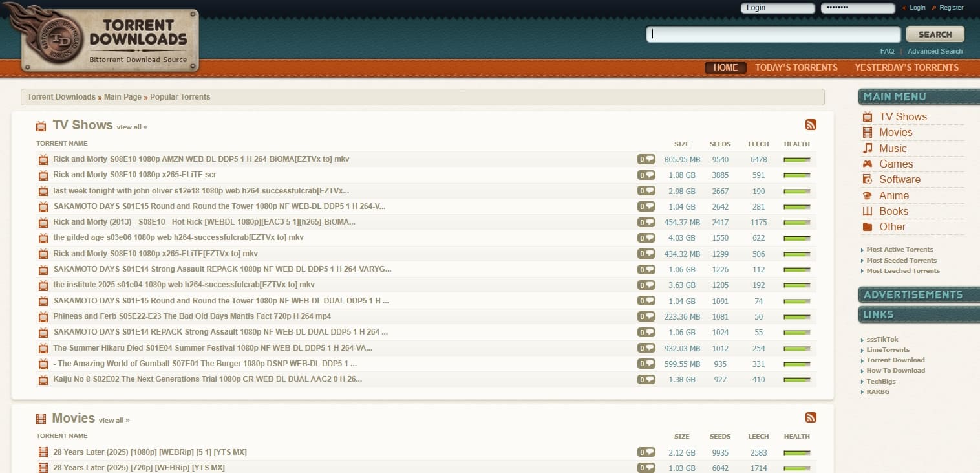This screenshot has width=980, height=473.
Task: Click health bar of Kaiju No 8 row
Action: [797, 380]
